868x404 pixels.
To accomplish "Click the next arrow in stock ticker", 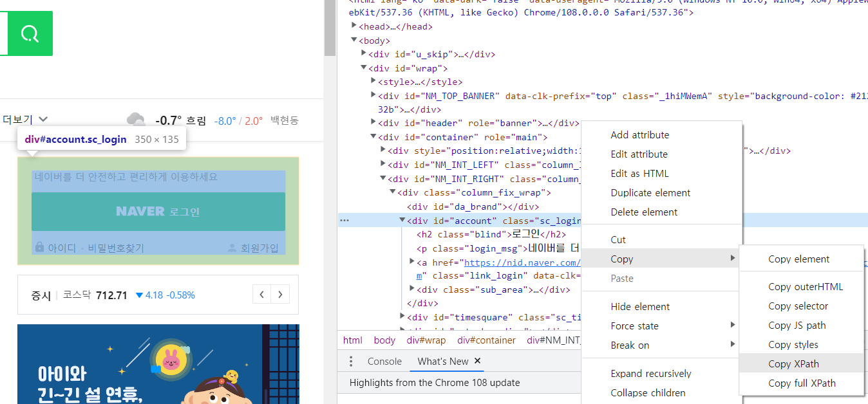I will point(280,295).
